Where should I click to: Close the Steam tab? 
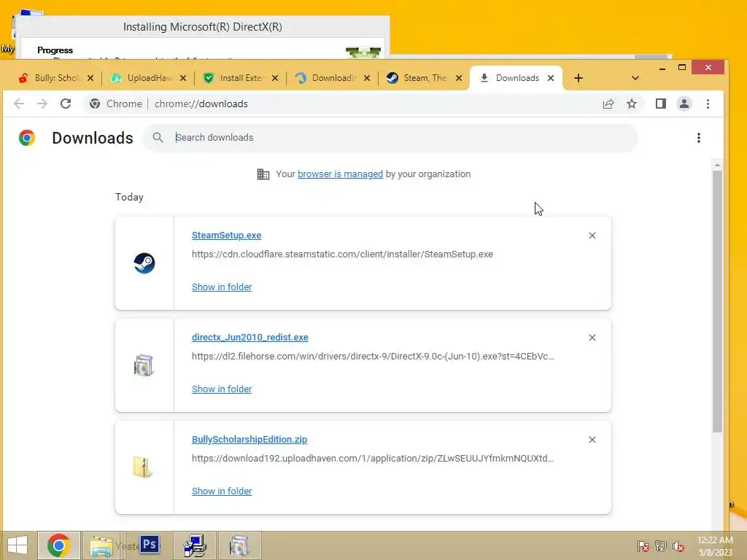coord(459,78)
